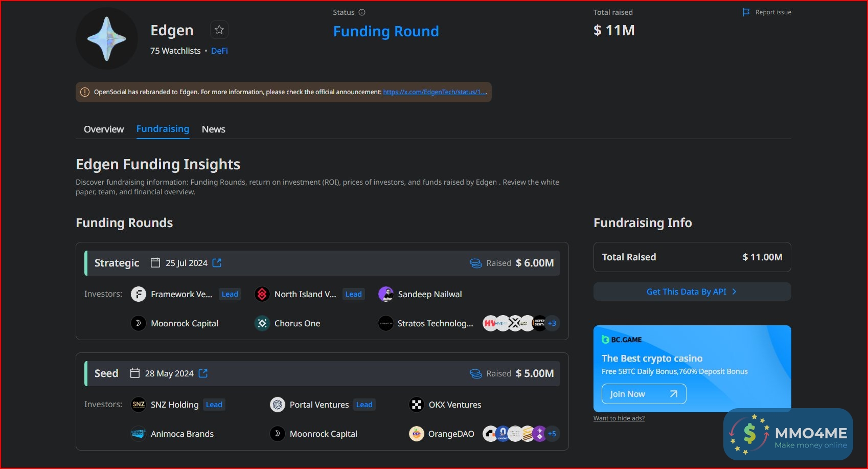Open the Seed round external link icon

click(x=203, y=373)
